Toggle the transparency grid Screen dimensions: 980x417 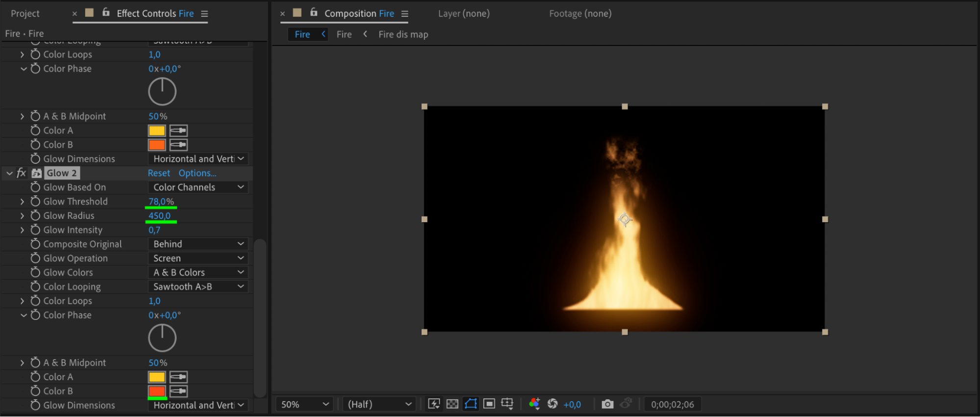tap(452, 404)
